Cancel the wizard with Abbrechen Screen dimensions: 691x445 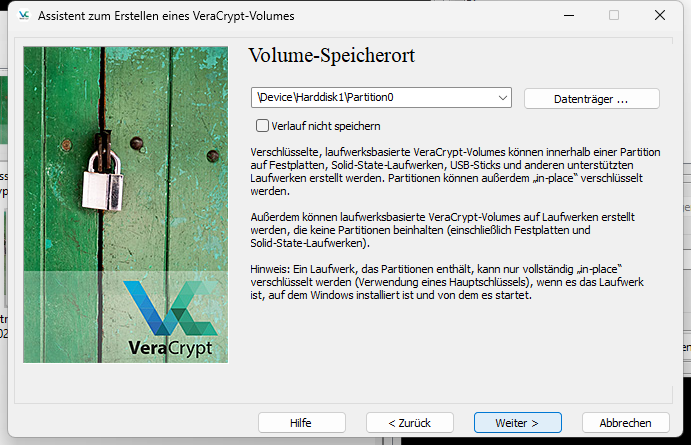point(625,423)
